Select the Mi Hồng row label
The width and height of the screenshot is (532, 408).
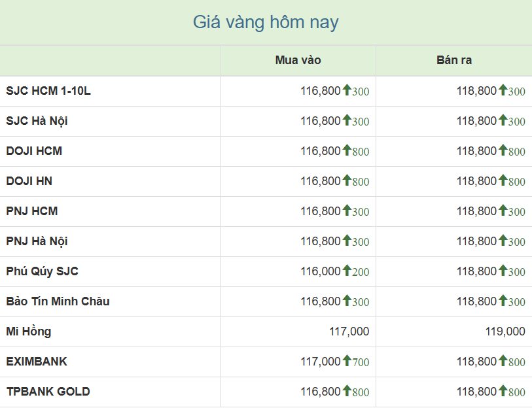click(29, 331)
